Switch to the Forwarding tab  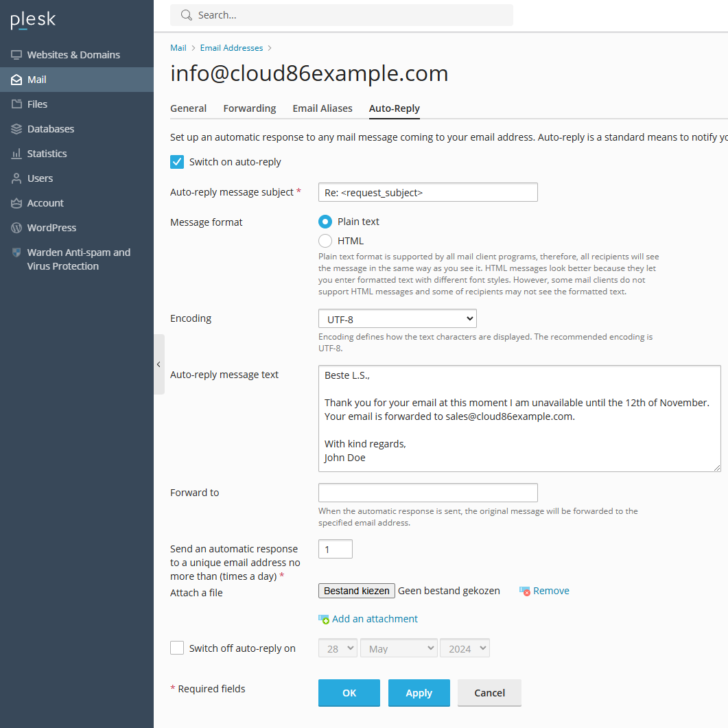[249, 108]
